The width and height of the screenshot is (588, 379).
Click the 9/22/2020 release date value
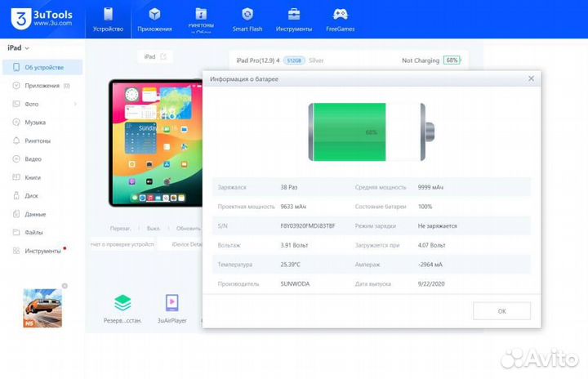tap(431, 283)
